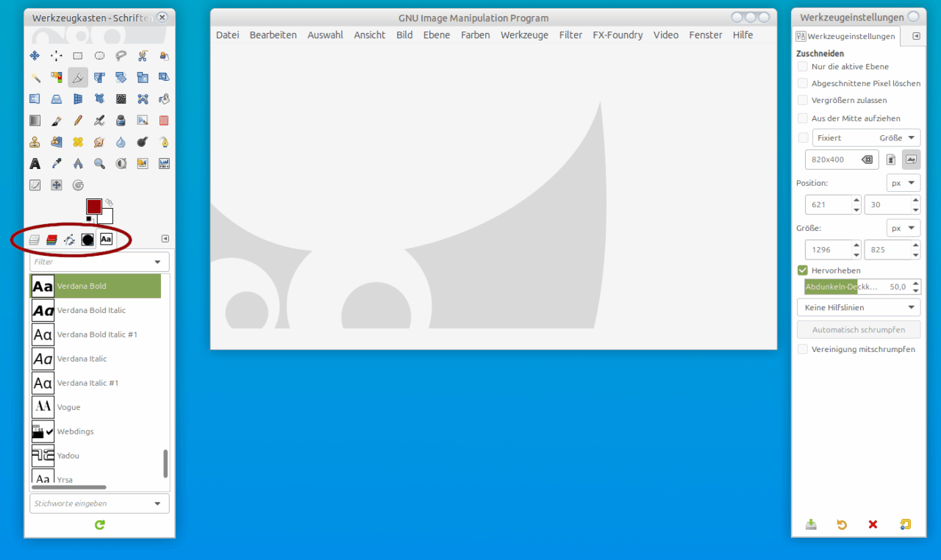Image resolution: width=941 pixels, height=560 pixels.
Task: Open the Position unit px dropdown
Action: pos(904,182)
